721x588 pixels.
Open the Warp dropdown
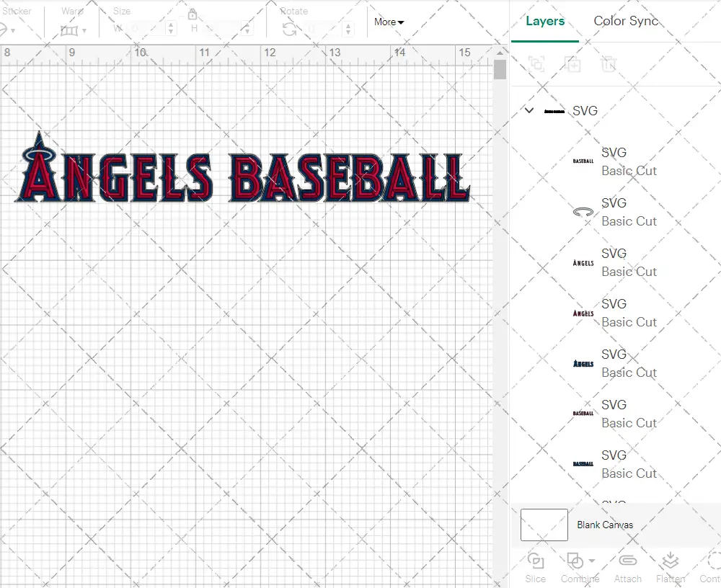[74, 30]
